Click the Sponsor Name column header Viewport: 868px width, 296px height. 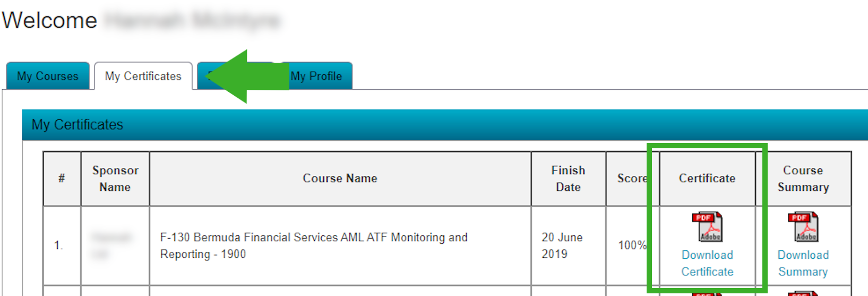[115, 179]
